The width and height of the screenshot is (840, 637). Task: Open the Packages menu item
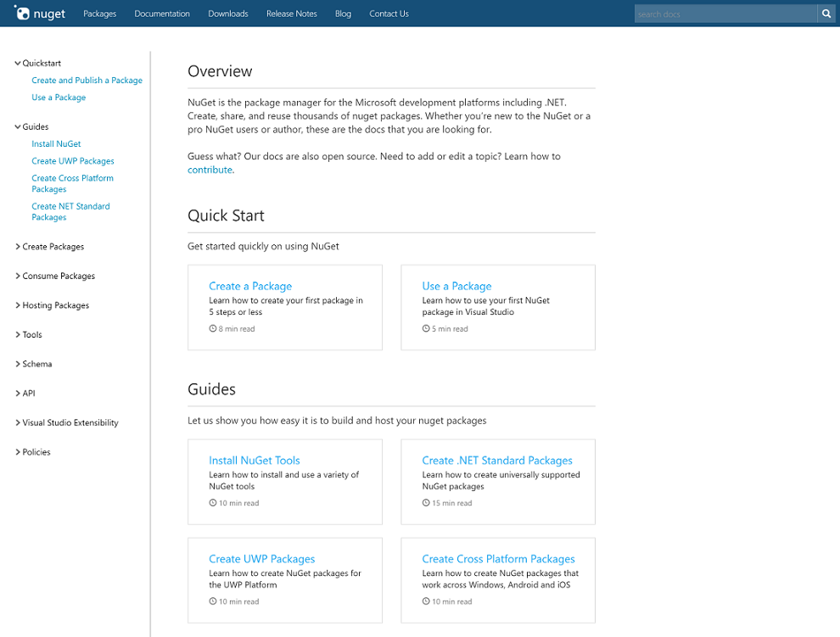(x=99, y=14)
